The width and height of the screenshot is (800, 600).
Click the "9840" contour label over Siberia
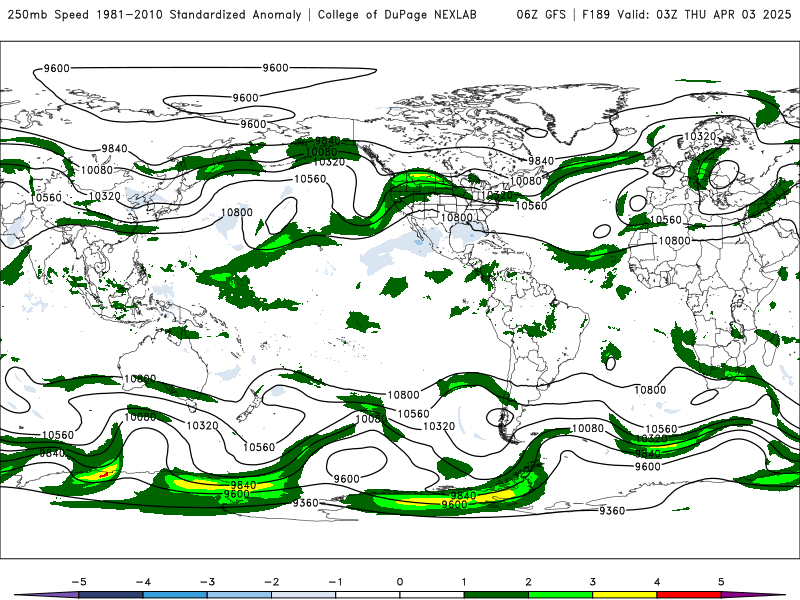(x=114, y=148)
